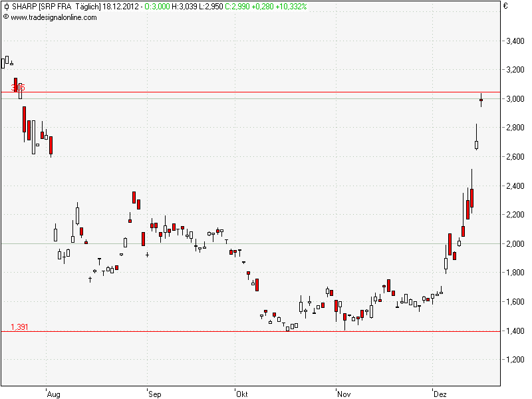Click the 3,400 price axis label
This screenshot has height=399, width=532.
[515, 41]
